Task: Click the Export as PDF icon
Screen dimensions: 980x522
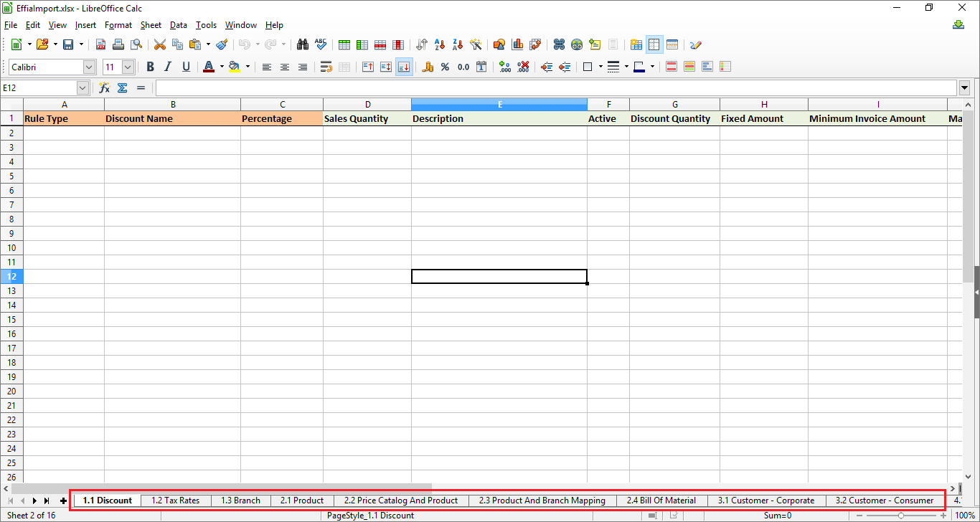Action: [x=100, y=44]
